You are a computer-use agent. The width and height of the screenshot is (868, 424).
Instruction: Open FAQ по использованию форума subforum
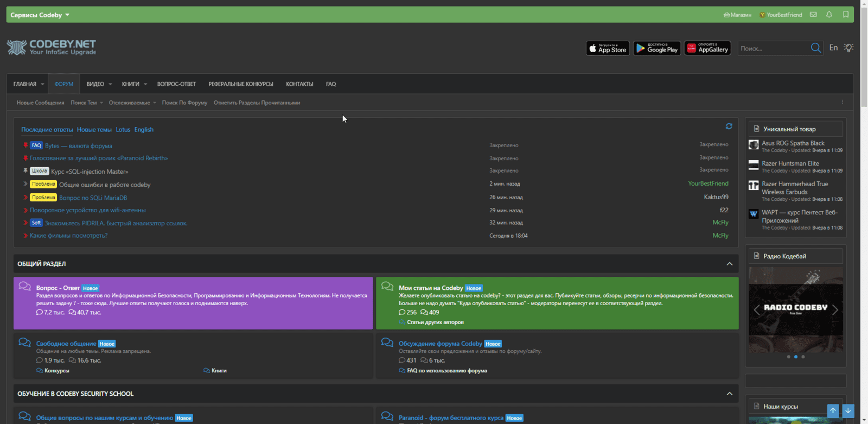[x=447, y=371]
